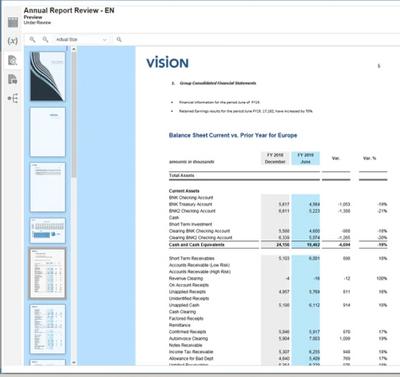Viewport: 400px width, 377px height.
Task: Click the search magnifier in preview toolbar
Action: 119,39
